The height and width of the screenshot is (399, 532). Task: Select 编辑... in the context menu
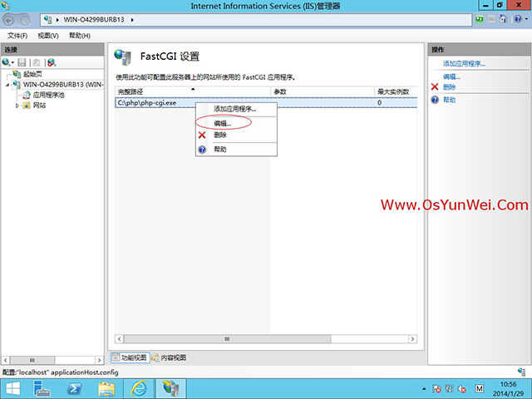pos(223,123)
